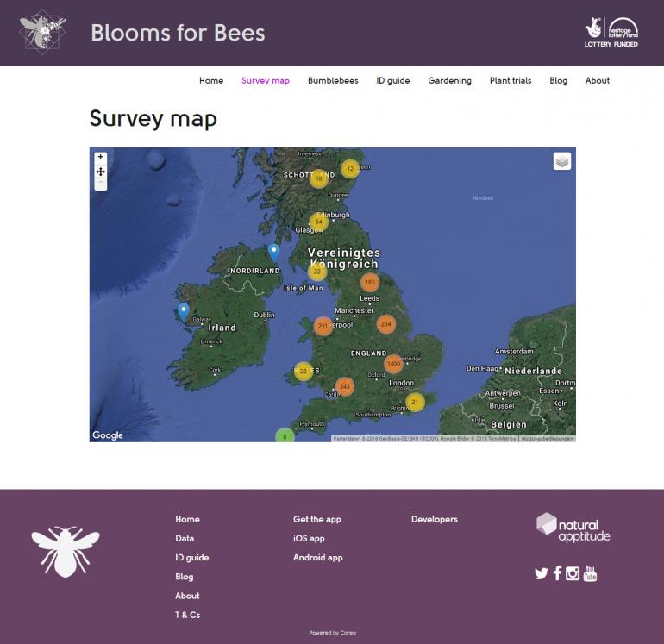Open the map layers switcher
This screenshot has width=664, height=644.
[561, 161]
